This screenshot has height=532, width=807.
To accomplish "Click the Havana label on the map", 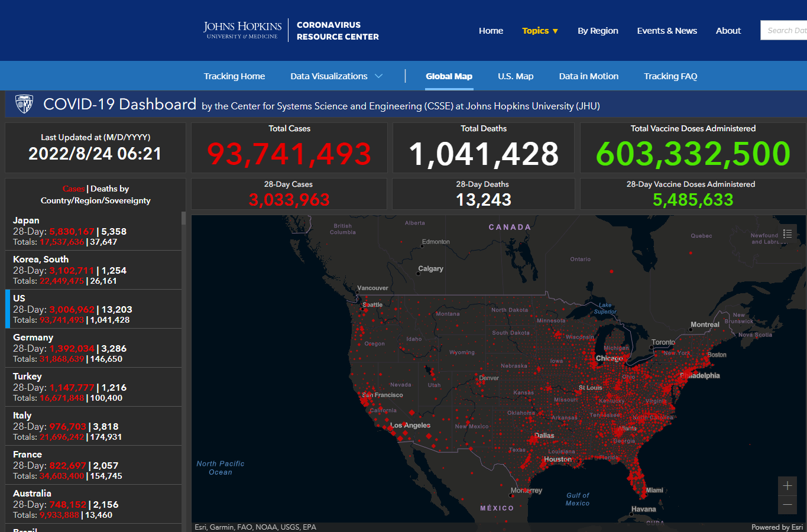I will [643, 509].
